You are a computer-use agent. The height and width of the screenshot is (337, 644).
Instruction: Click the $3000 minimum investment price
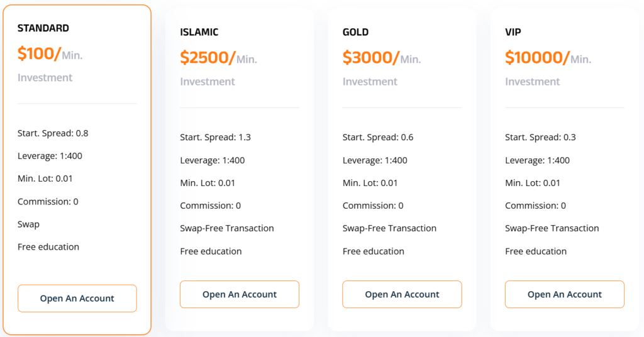pos(371,58)
